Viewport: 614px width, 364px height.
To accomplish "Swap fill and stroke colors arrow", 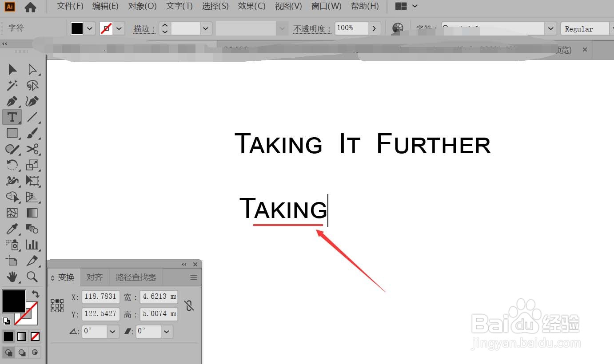I will (x=36, y=294).
